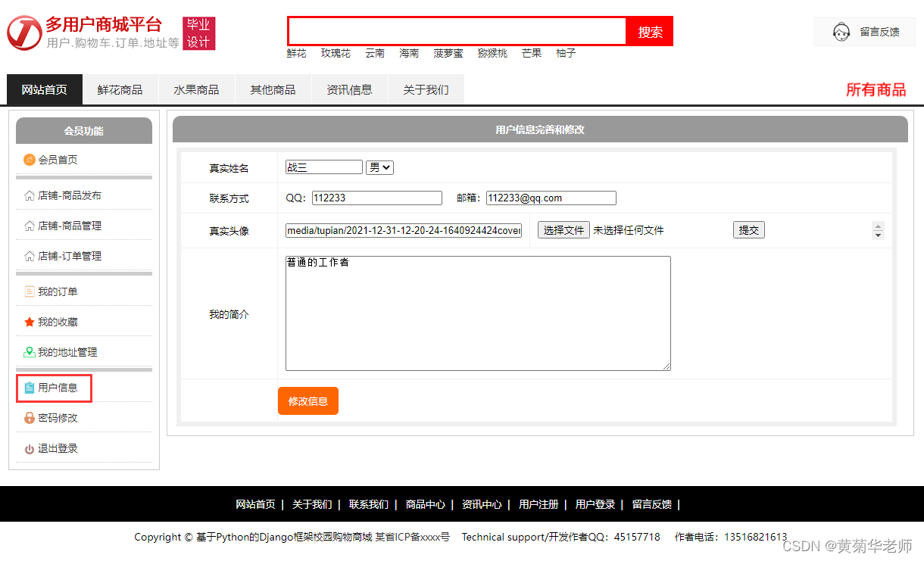Click the 选择文件 file picker button
Viewport: 924px width, 561px height.
click(563, 229)
